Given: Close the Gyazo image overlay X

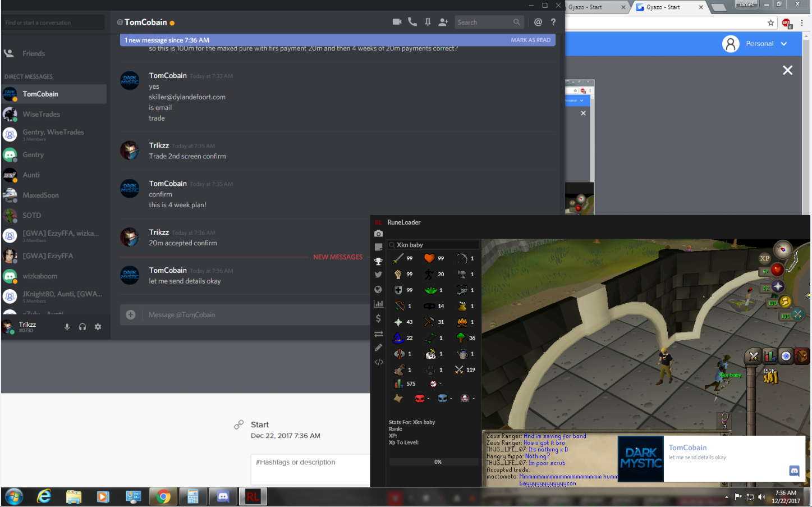Looking at the screenshot, I should (788, 70).
